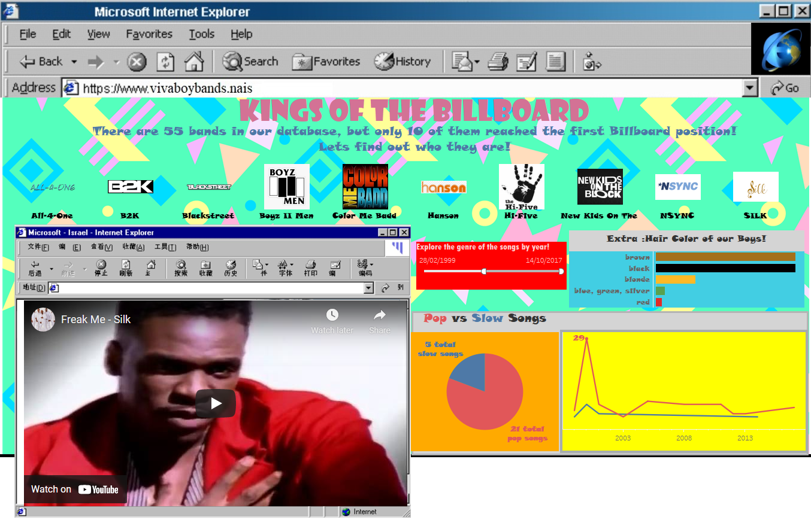Image resolution: width=811 pixels, height=532 pixels.
Task: Open the File menu in main window
Action: pos(28,34)
